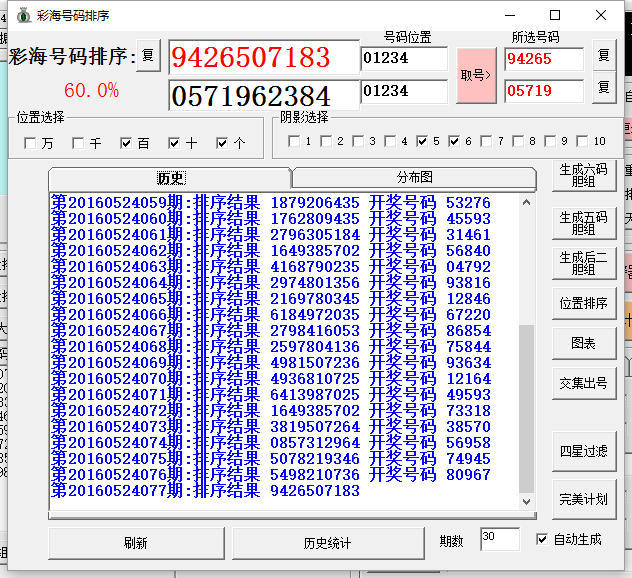Image resolution: width=632 pixels, height=578 pixels.
Task: Click the 位置排序 button
Action: (583, 303)
